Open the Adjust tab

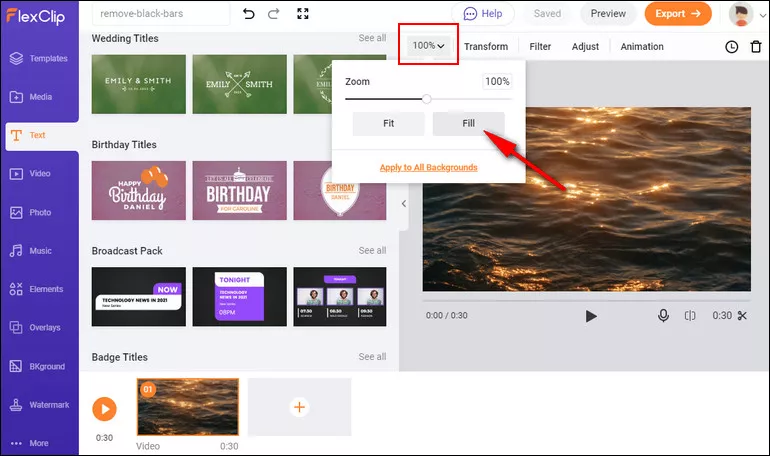coord(585,47)
